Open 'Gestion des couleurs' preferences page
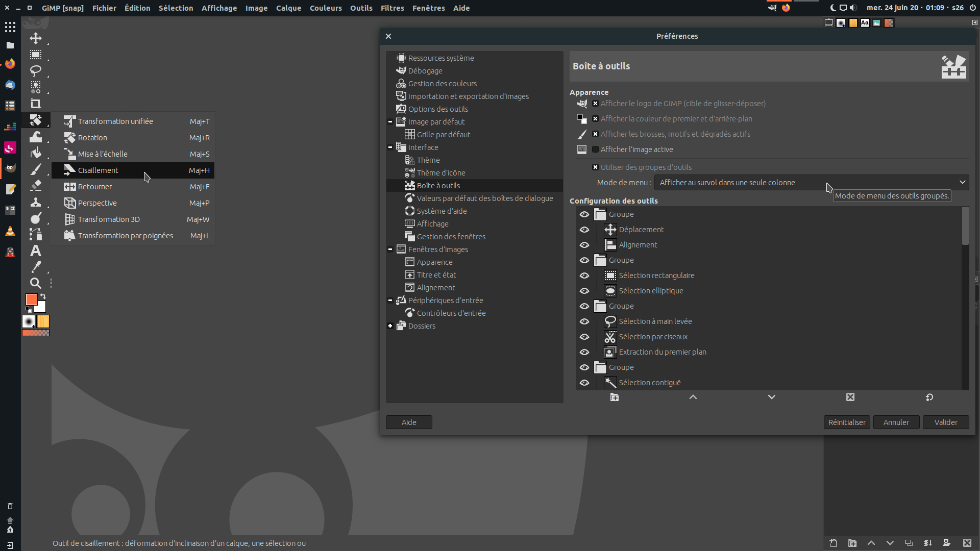980x551 pixels. 442,84
